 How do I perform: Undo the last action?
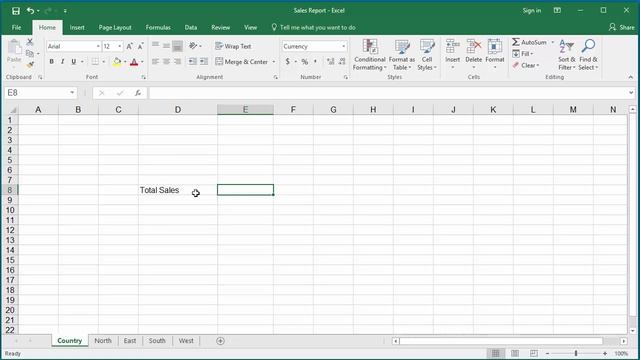(x=30, y=11)
